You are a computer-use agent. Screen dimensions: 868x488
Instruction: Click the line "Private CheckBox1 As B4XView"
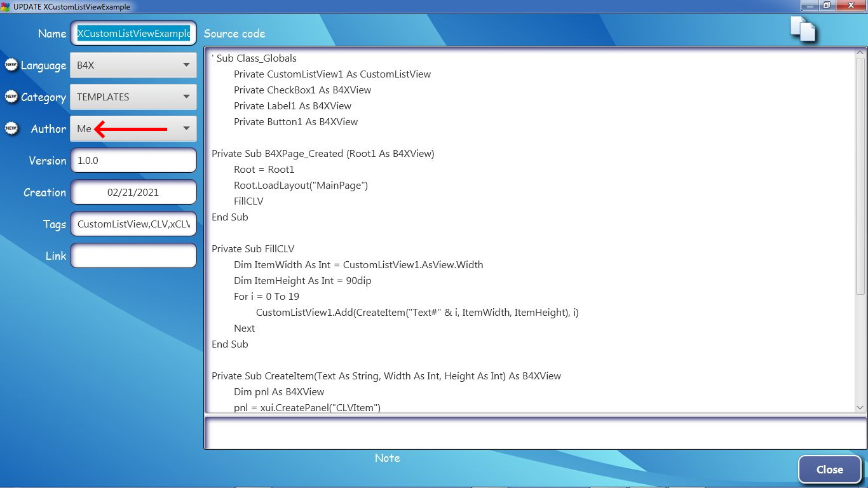[x=302, y=90]
